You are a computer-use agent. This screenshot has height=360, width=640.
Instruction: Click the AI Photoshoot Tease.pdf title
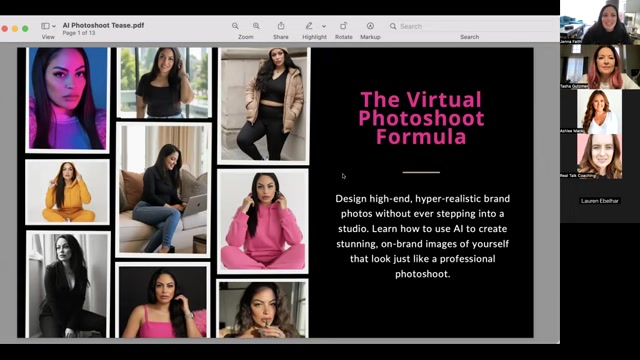pos(103,25)
